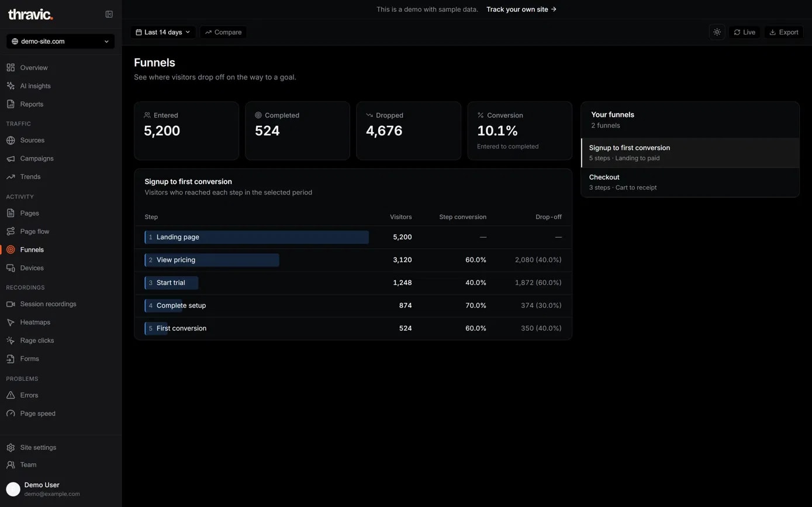
Task: Click the Demo User profile avatar
Action: pyautogui.click(x=13, y=489)
